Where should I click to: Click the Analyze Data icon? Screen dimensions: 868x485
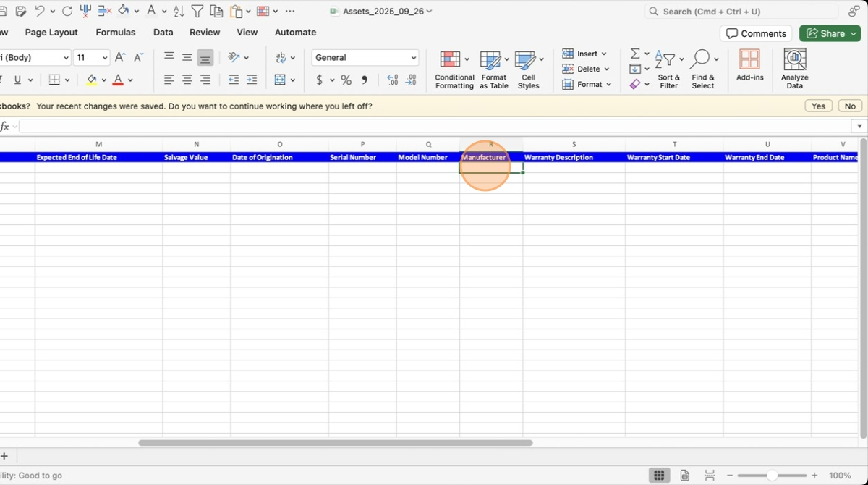point(794,69)
